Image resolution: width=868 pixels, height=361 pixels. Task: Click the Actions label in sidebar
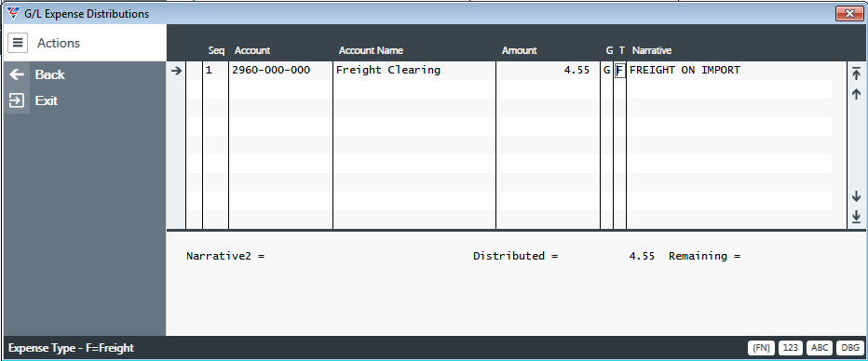pos(59,43)
